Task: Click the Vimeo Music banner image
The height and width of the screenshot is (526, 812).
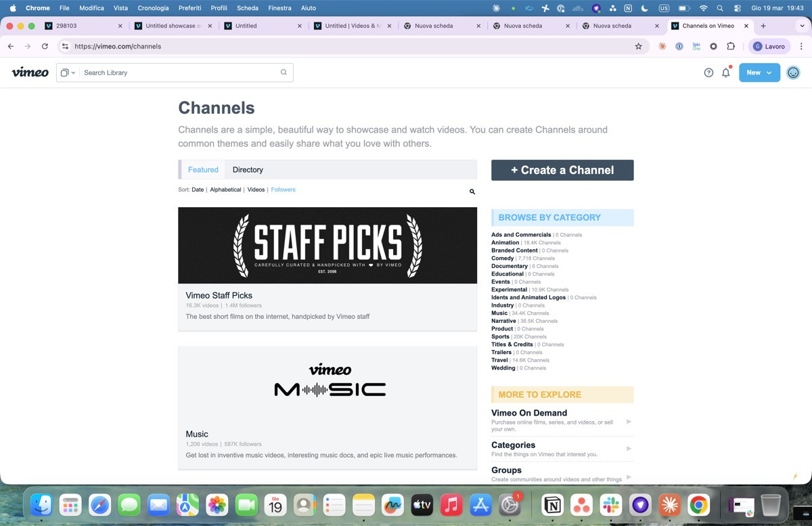Action: click(328, 384)
